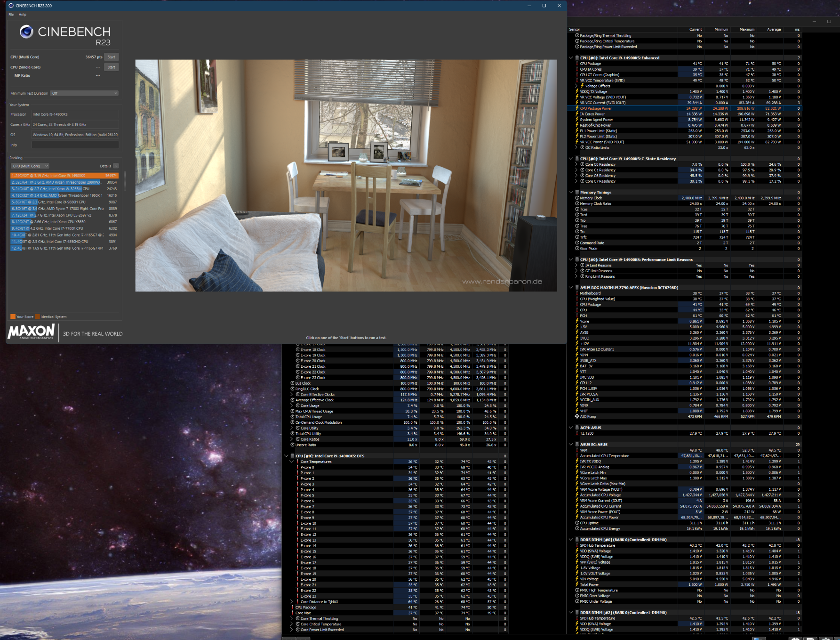
Task: Click the chip icon beside Memory Timings group
Action: click(577, 193)
